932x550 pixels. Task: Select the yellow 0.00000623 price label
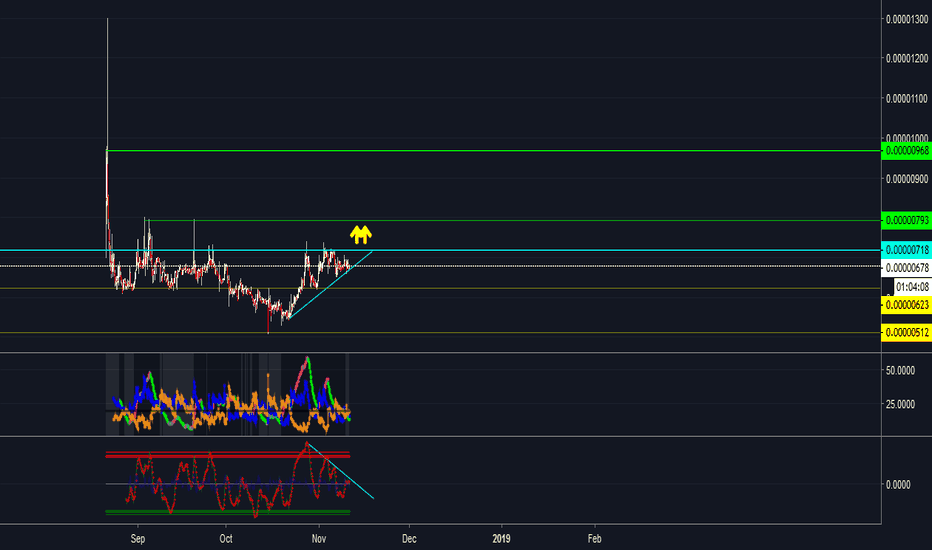906,306
